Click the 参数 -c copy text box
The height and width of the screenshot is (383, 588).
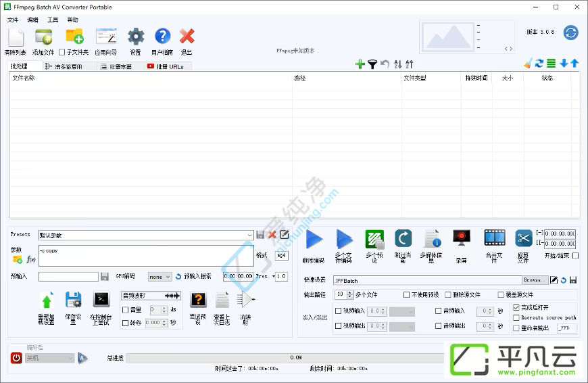tap(146, 256)
